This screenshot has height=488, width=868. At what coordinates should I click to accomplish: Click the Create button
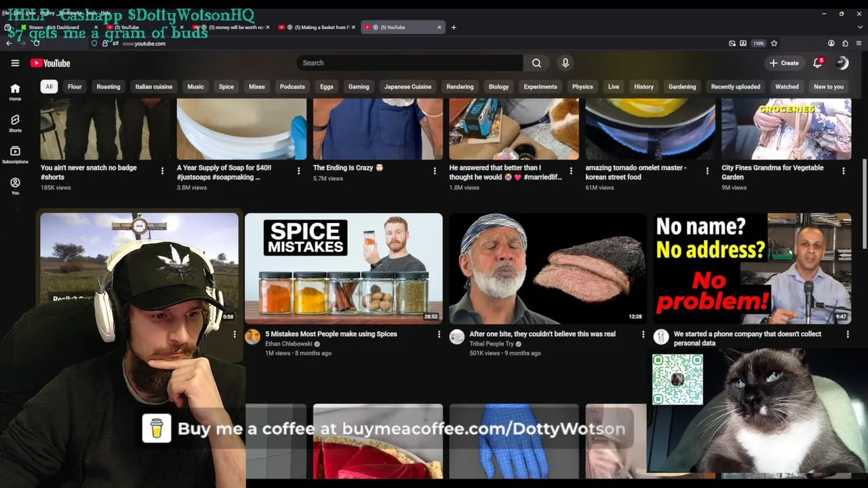coord(784,63)
